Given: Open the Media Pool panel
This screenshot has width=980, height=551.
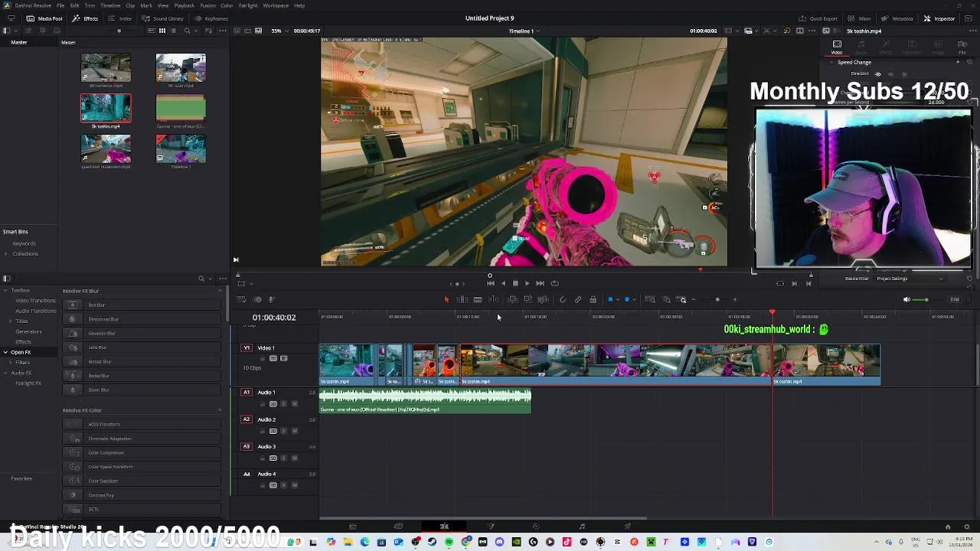Looking at the screenshot, I should pyautogui.click(x=45, y=18).
